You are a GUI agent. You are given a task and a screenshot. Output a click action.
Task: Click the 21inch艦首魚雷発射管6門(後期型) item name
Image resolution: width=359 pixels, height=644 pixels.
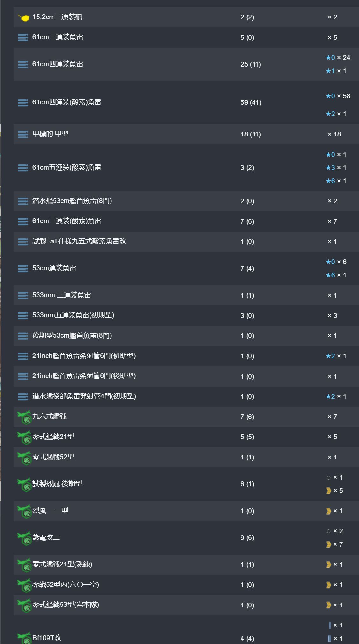[84, 376]
